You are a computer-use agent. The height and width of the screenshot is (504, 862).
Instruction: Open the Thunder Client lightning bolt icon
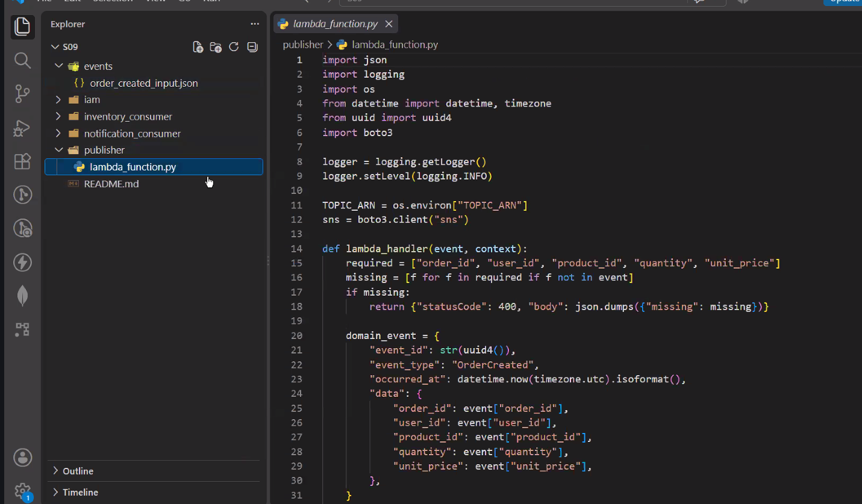[22, 262]
